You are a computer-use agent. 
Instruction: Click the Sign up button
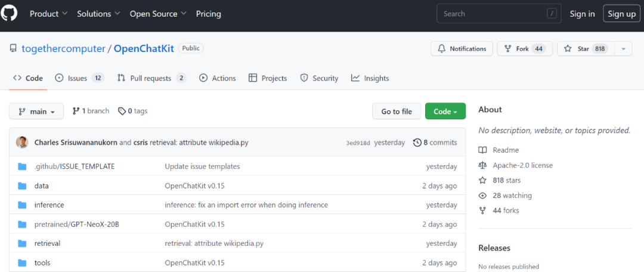(x=621, y=14)
